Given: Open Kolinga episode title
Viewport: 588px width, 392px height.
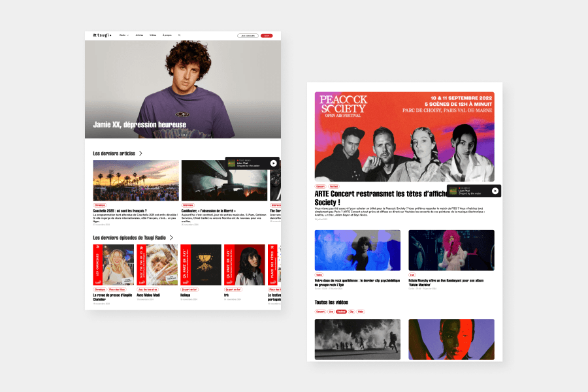Looking at the screenshot, I should click(x=186, y=295).
